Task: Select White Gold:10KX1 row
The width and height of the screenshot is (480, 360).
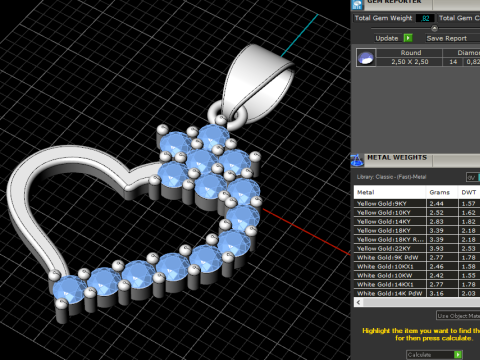Action: pos(417,267)
